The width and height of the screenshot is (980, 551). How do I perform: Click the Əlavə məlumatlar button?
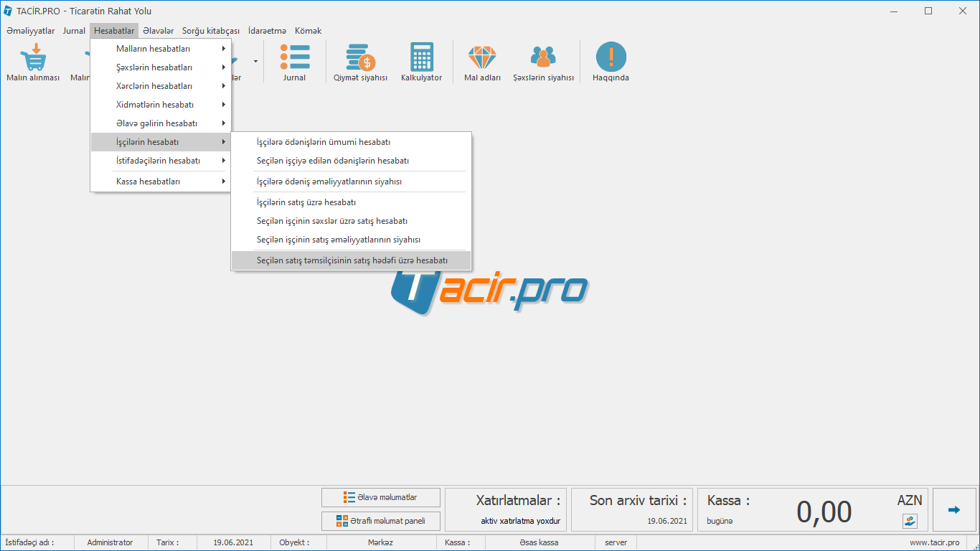(x=380, y=497)
